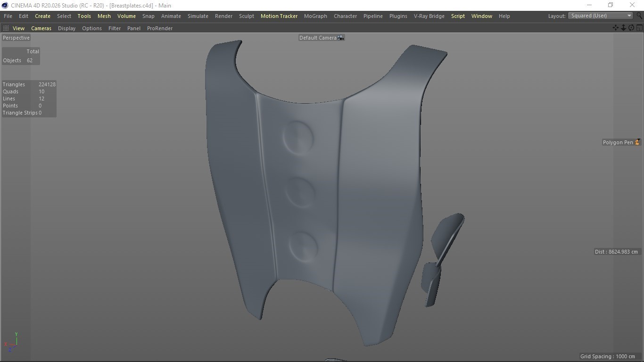Screen dimensions: 644x362
Task: Click the viewport menu grip handle icon
Action: coord(6,28)
